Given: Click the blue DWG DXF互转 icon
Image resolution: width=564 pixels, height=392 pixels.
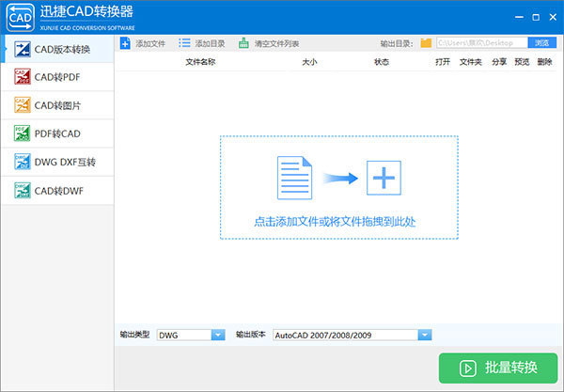Looking at the screenshot, I should [x=23, y=162].
